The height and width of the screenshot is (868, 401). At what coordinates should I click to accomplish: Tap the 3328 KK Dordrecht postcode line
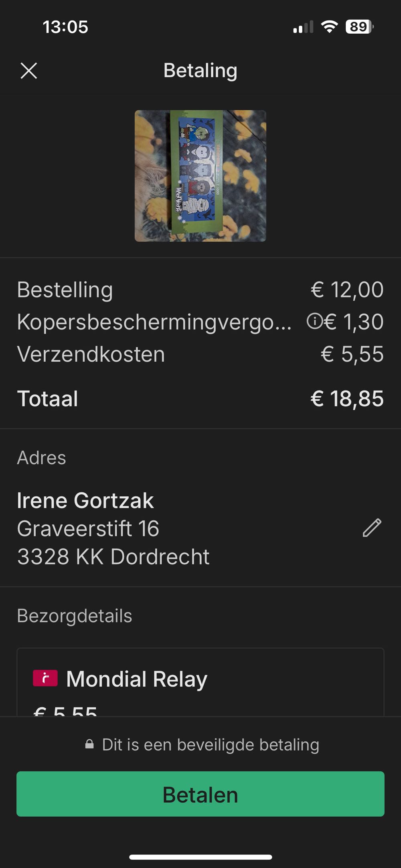pyautogui.click(x=113, y=556)
